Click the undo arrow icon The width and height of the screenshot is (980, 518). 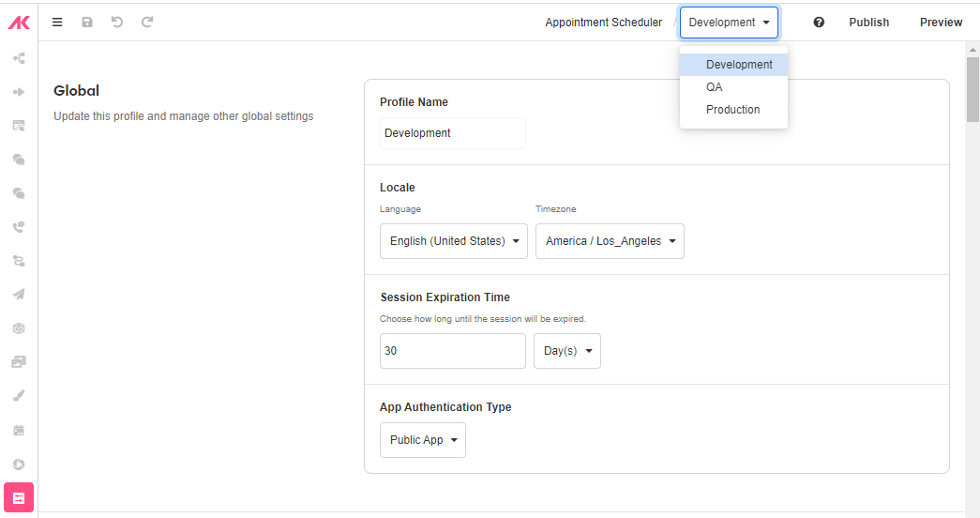click(x=117, y=23)
